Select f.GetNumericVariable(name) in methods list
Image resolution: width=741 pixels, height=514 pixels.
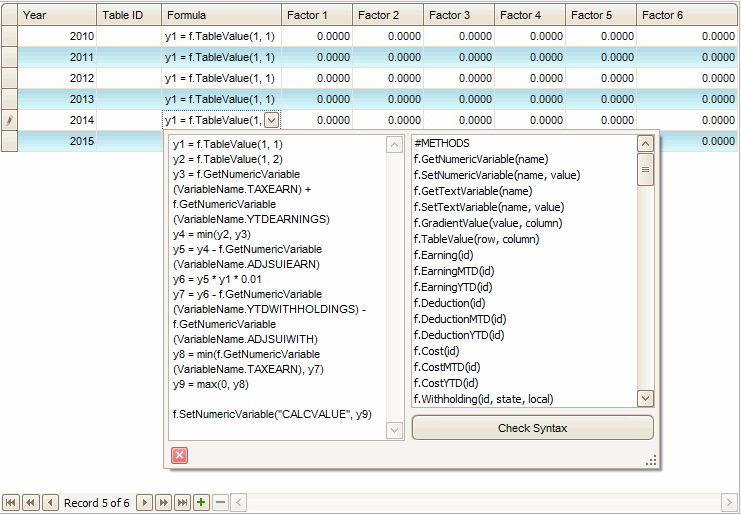(x=481, y=159)
